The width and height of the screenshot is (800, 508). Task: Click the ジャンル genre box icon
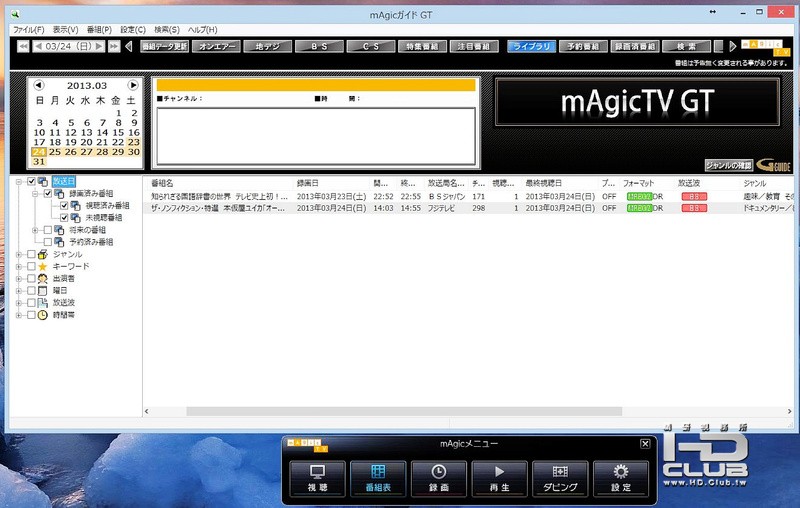coord(43,254)
